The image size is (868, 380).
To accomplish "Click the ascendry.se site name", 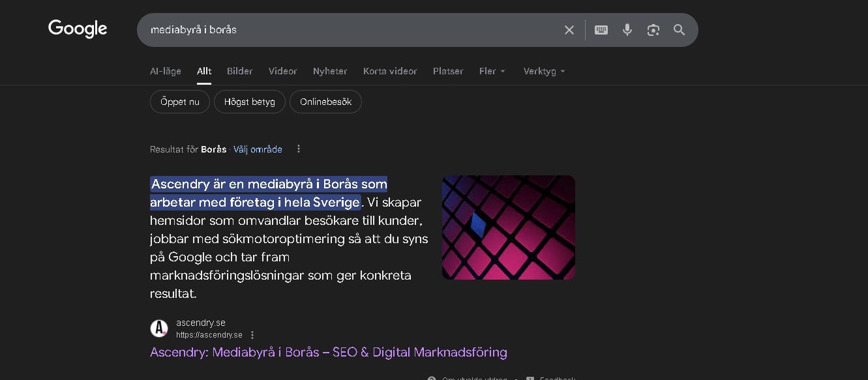I will 201,323.
